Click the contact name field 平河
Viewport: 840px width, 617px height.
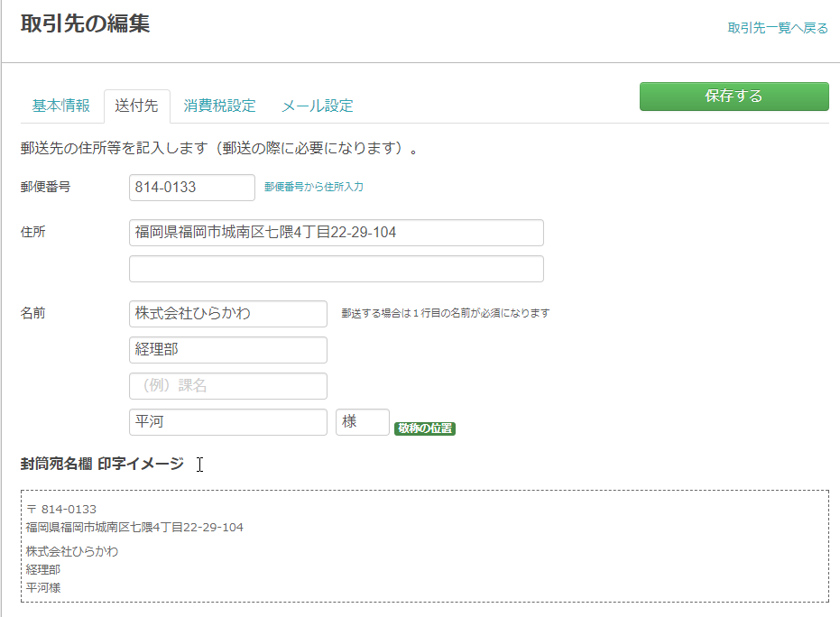[228, 422]
